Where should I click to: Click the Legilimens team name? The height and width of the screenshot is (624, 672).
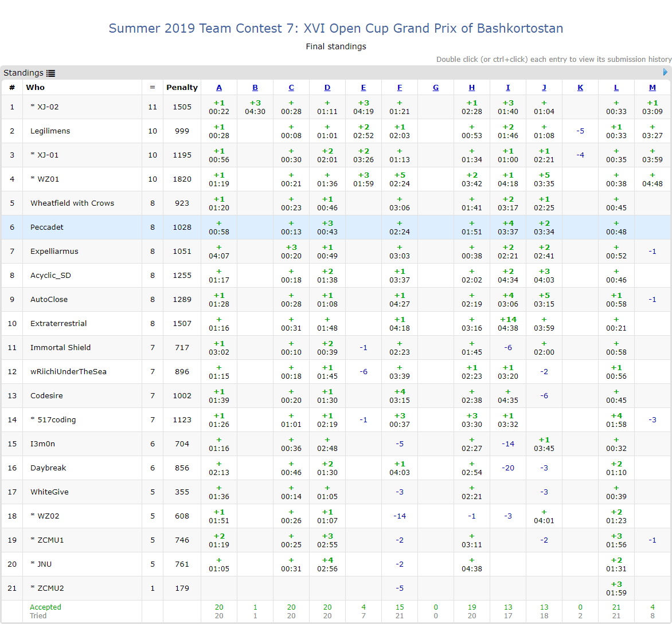pyautogui.click(x=50, y=131)
